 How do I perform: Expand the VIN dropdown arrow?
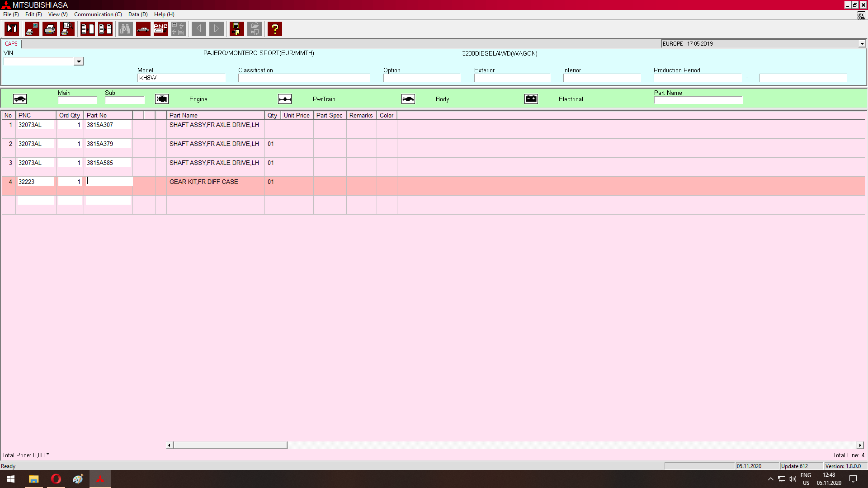(x=79, y=61)
